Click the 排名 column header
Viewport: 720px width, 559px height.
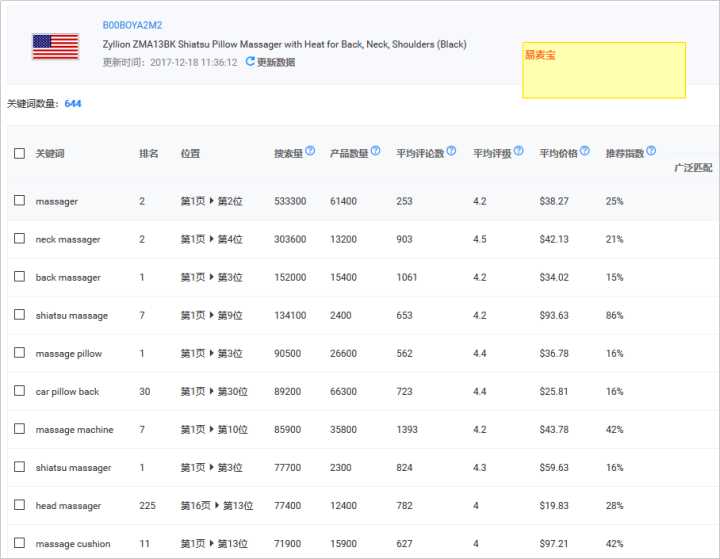[x=149, y=154]
